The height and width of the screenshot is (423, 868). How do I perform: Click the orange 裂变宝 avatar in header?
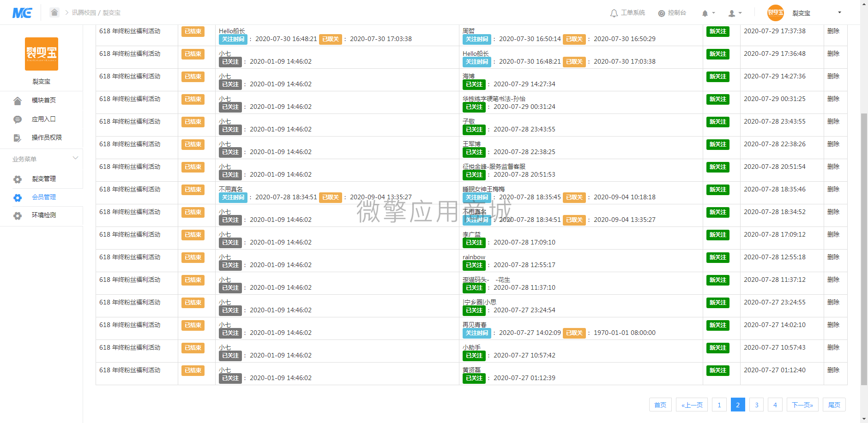[776, 13]
